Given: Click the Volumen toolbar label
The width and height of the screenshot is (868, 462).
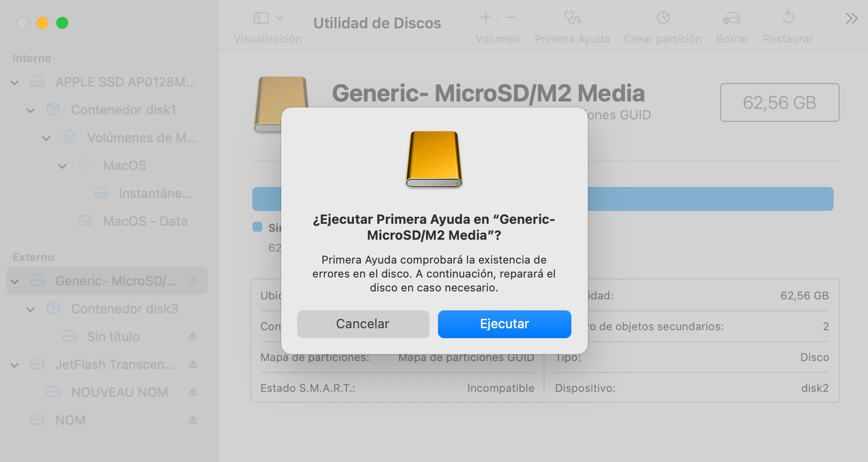Looking at the screenshot, I should (x=498, y=39).
